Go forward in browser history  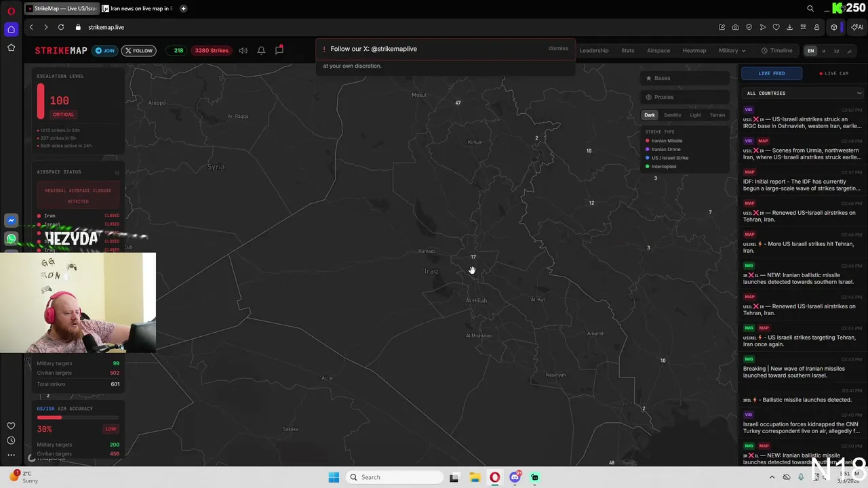tap(46, 27)
